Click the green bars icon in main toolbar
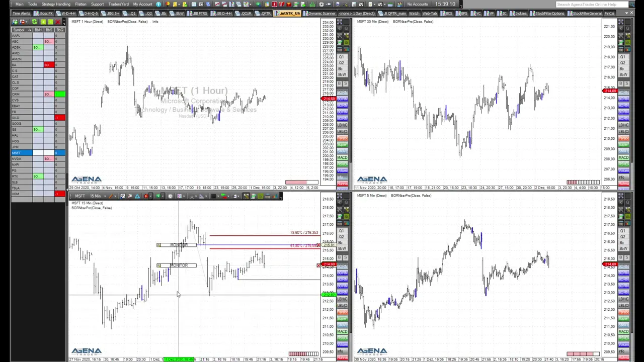644x362 pixels. pyautogui.click(x=312, y=4)
